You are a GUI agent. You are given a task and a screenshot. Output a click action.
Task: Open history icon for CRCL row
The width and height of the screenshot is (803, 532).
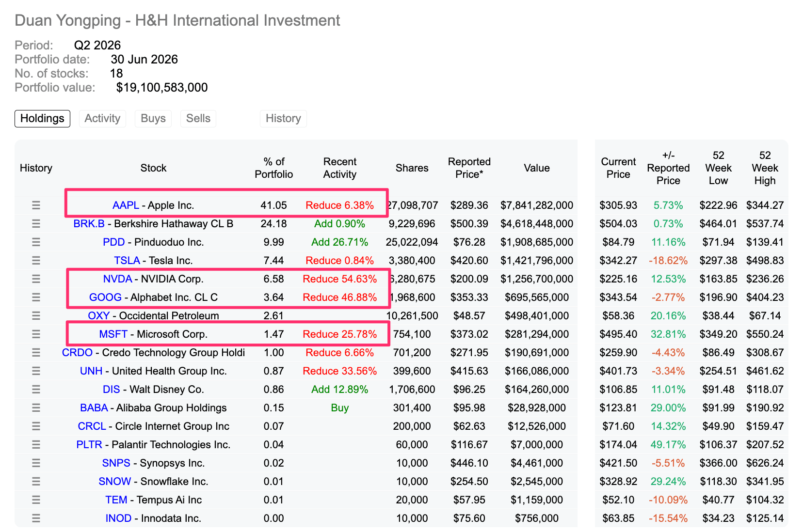(36, 426)
